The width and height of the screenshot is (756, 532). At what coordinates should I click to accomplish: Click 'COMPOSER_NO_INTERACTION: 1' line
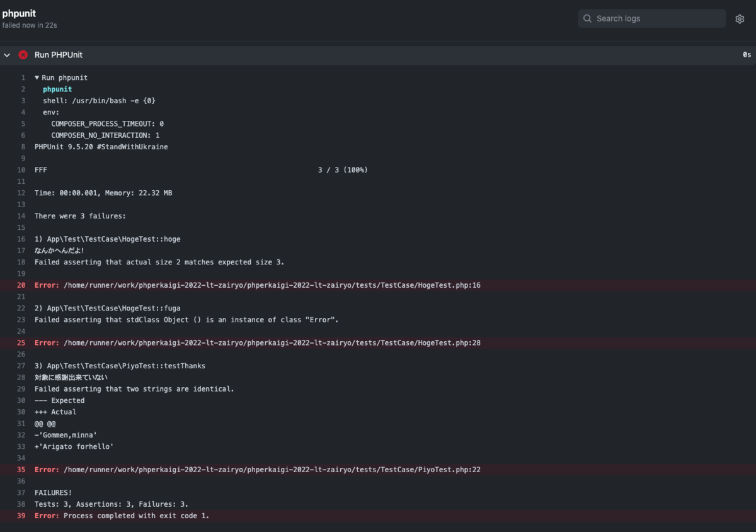(x=105, y=135)
